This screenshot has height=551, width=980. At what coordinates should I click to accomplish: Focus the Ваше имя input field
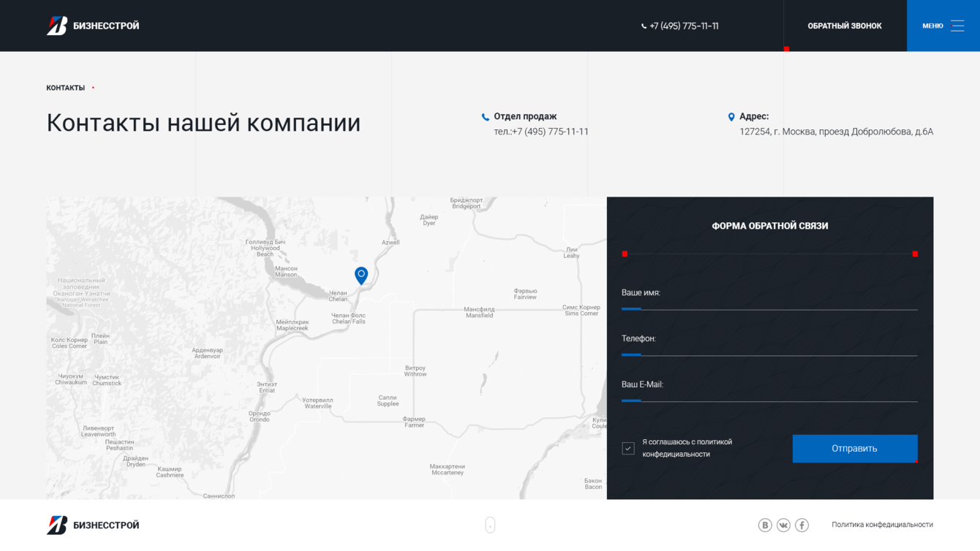click(769, 300)
